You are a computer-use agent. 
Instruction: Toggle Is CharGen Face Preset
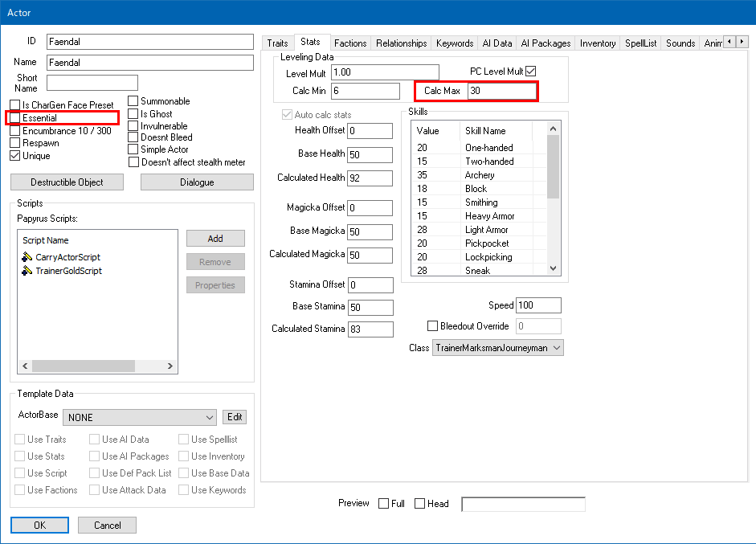(15, 105)
